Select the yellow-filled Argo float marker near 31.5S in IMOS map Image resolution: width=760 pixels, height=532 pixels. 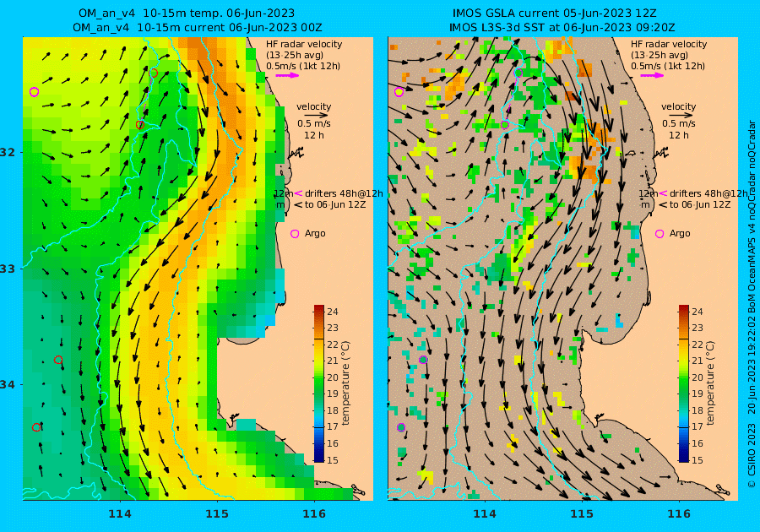[x=399, y=91]
